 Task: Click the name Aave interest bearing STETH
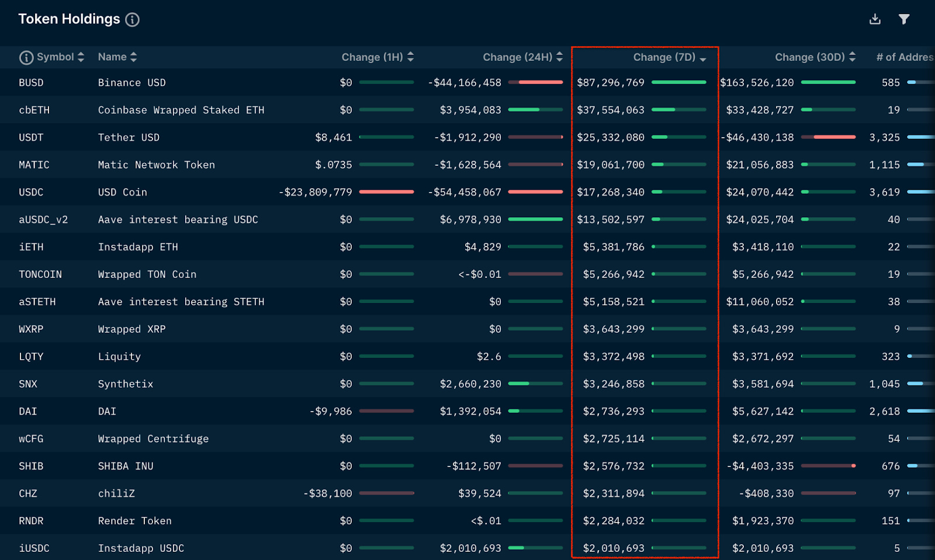tap(181, 302)
